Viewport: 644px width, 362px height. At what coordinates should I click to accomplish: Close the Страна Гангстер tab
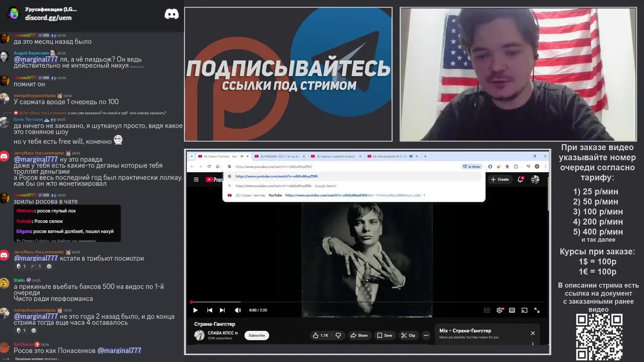coord(248,156)
